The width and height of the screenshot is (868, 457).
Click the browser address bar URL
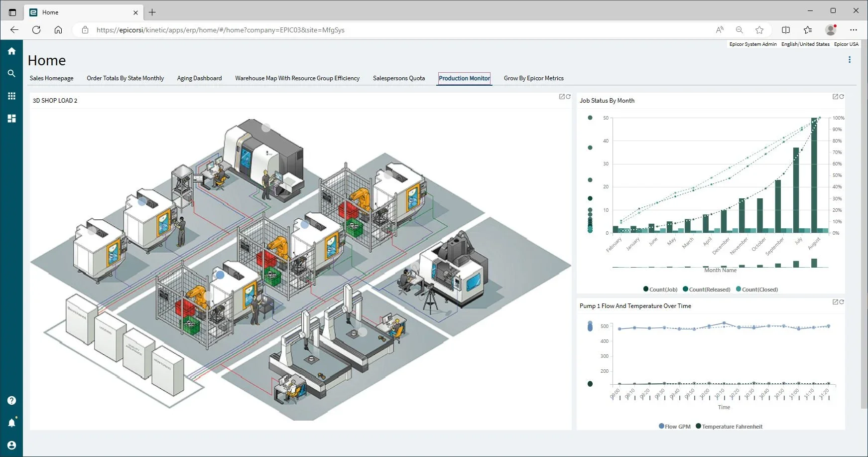(x=220, y=30)
